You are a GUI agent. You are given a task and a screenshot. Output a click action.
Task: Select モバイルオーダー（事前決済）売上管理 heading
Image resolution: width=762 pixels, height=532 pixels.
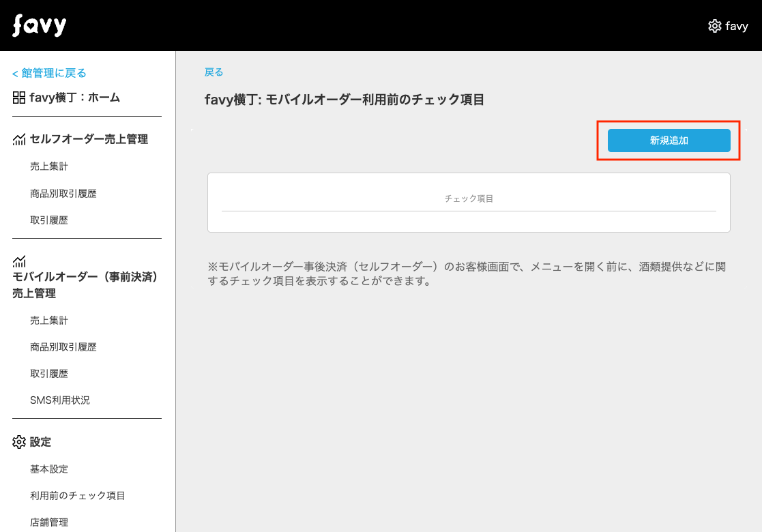click(85, 284)
